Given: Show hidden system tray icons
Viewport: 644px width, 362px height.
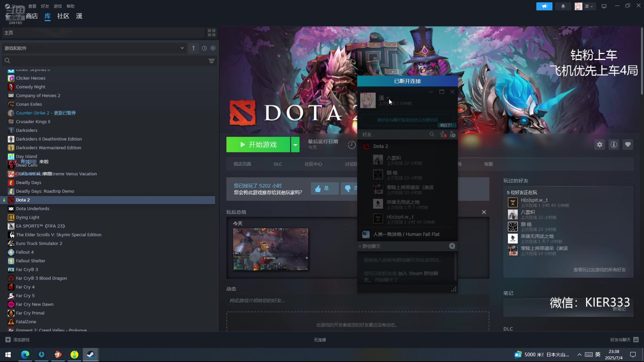Looking at the screenshot, I should pyautogui.click(x=579, y=355).
